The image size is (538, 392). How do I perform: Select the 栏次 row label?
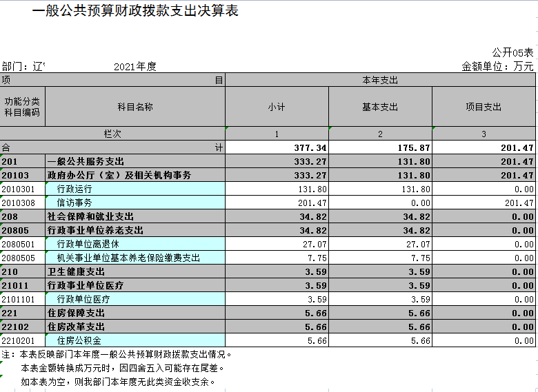112,134
